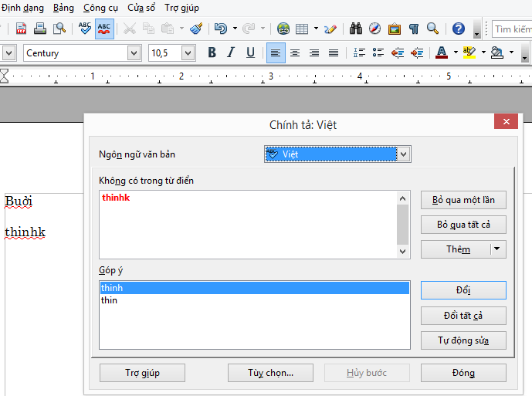
Task: Open the Cửa sổ menu
Action: click(x=141, y=8)
